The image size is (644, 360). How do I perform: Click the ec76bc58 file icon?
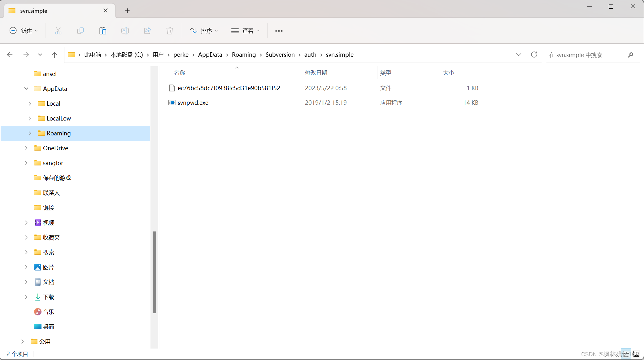click(x=172, y=88)
